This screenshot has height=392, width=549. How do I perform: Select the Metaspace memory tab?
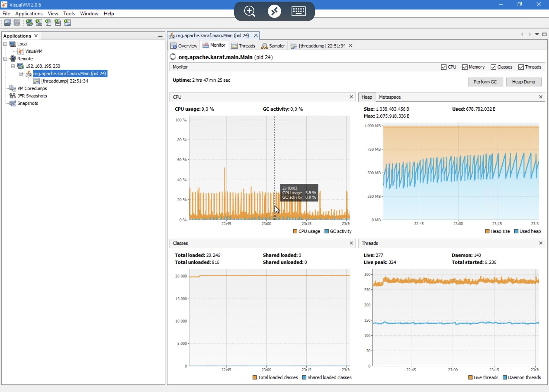[x=390, y=97]
